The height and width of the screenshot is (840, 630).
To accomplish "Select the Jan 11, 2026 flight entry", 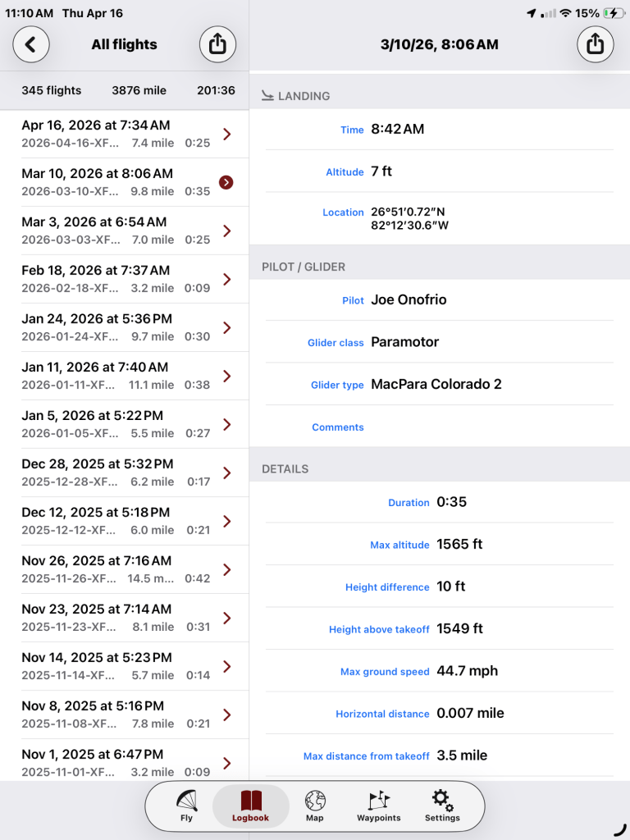I will pyautogui.click(x=115, y=376).
